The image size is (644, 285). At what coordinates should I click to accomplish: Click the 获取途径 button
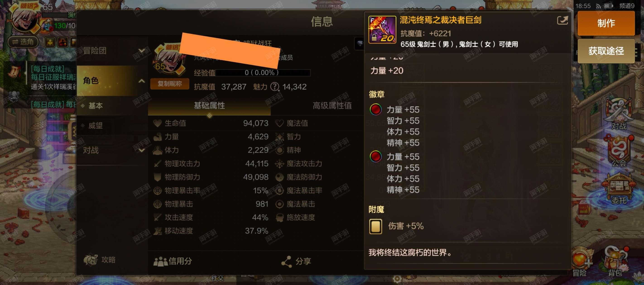pyautogui.click(x=606, y=51)
